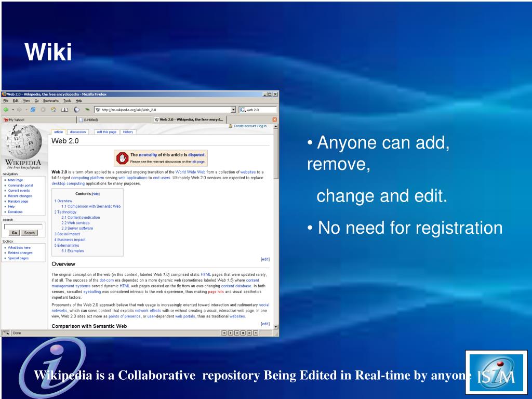Click the status bar icon left of Done
The height and width of the screenshot is (399, 532).
[x=6, y=333]
